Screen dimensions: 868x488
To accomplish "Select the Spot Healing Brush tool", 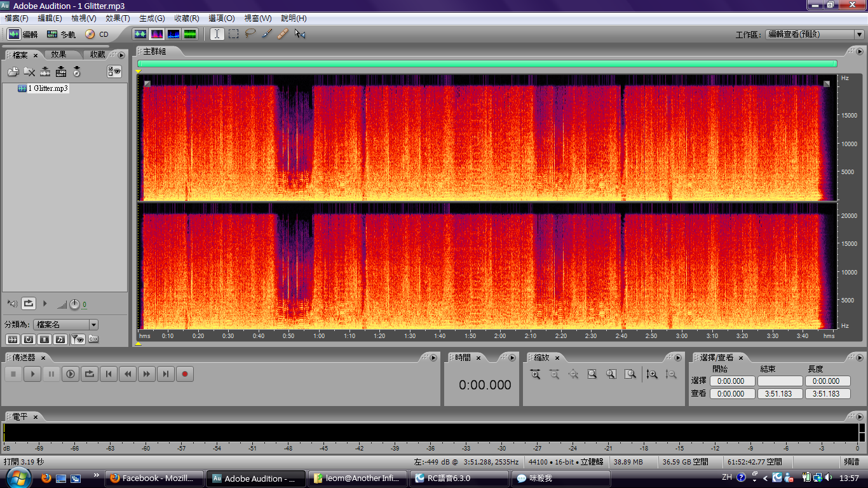I will tap(283, 34).
